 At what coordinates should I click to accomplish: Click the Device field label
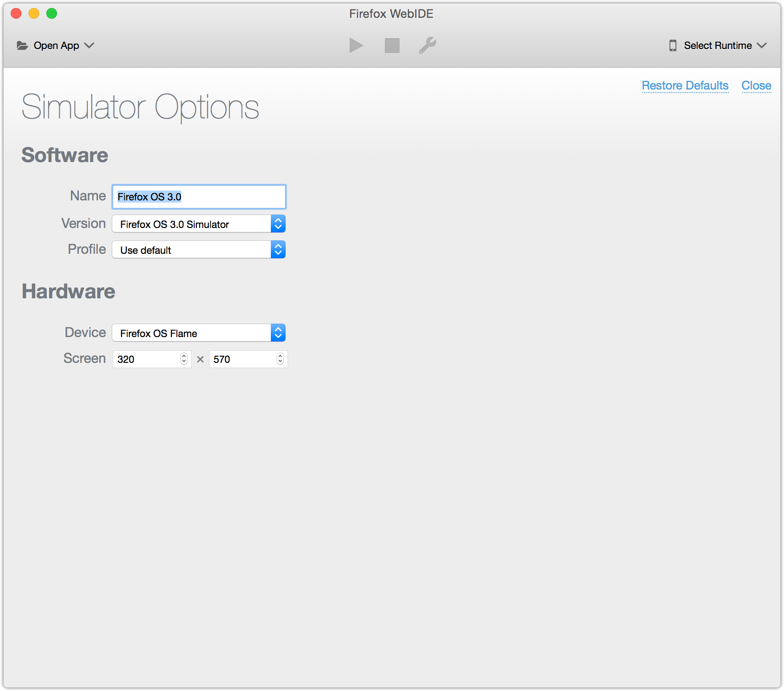click(x=86, y=333)
